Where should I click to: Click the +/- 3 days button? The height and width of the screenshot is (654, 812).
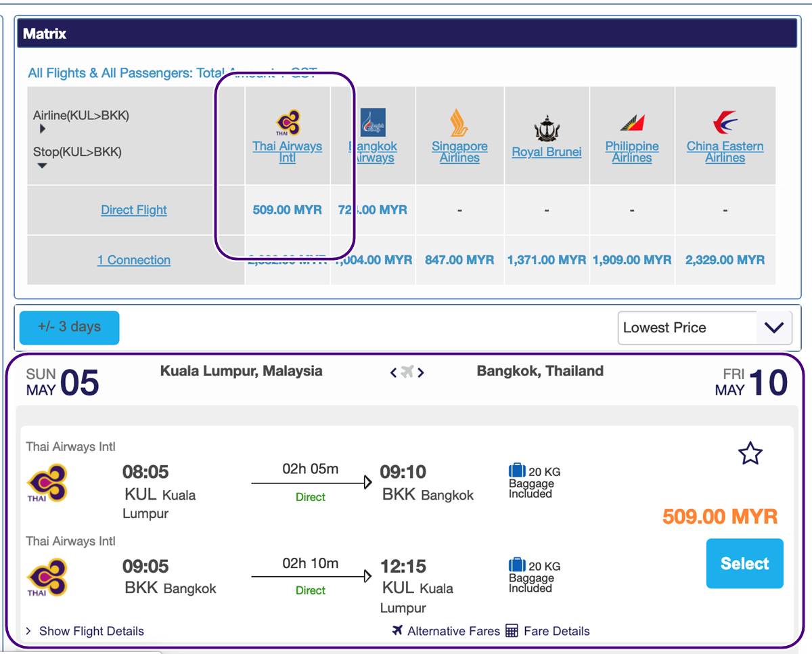(x=69, y=328)
